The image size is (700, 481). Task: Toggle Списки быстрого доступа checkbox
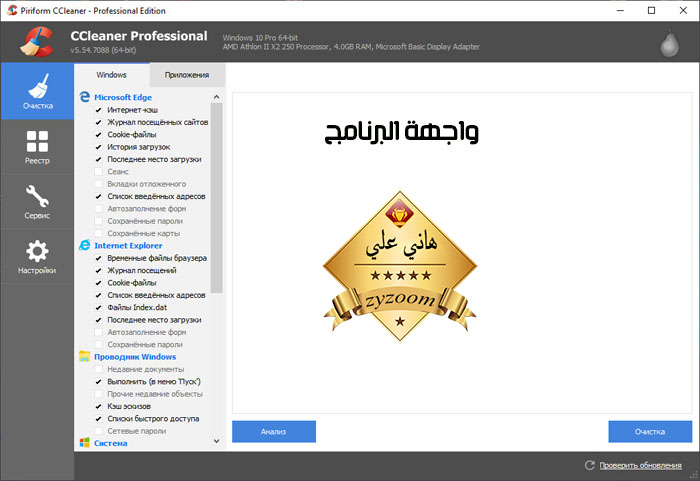point(99,419)
